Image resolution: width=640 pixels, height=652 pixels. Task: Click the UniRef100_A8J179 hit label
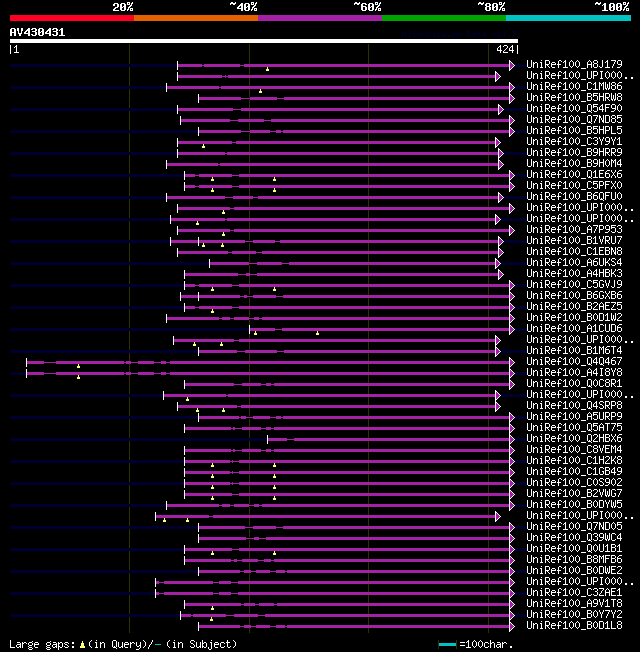point(574,64)
